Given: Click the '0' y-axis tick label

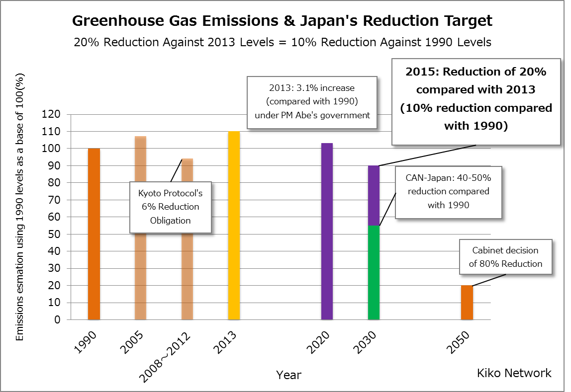Looking at the screenshot, I should click(x=58, y=319).
